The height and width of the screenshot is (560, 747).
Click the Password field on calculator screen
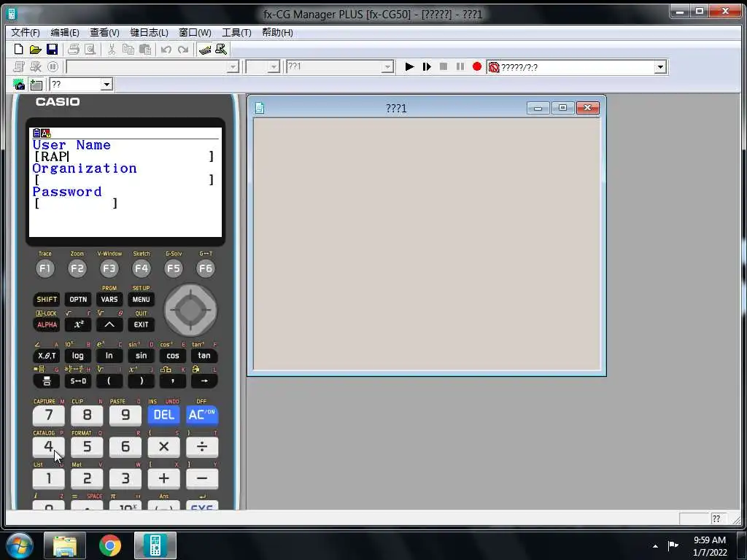click(x=76, y=204)
